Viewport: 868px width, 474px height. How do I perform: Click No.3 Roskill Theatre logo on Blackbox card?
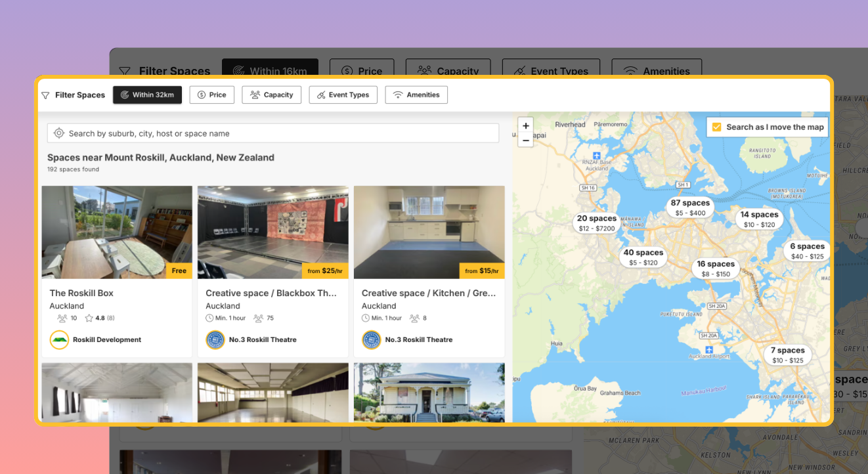coord(215,340)
